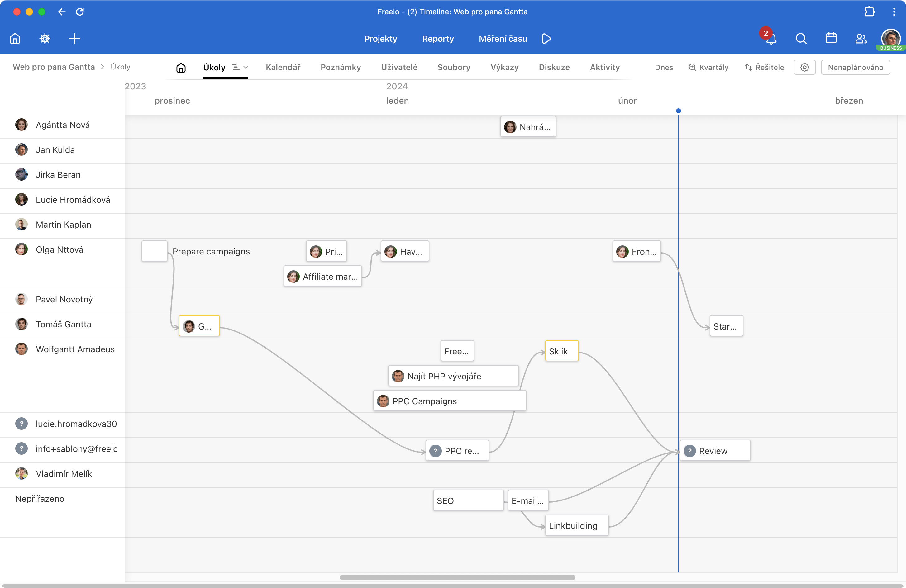The height and width of the screenshot is (588, 906).
Task: Click the Úkoly breadcrumb link
Action: (120, 67)
